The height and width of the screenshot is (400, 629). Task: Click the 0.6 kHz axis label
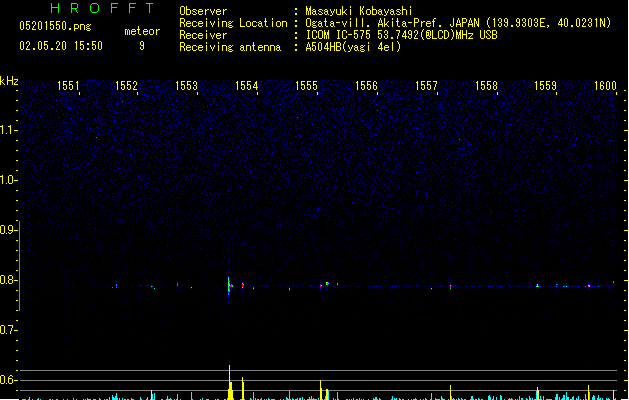(8, 380)
